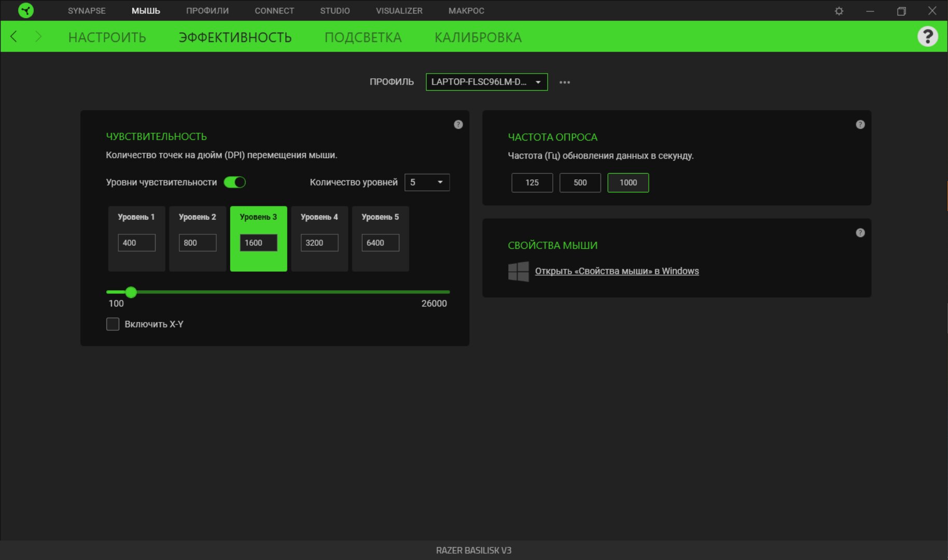The height and width of the screenshot is (560, 948).
Task: Click the DPI slider handle
Action: coord(131,292)
